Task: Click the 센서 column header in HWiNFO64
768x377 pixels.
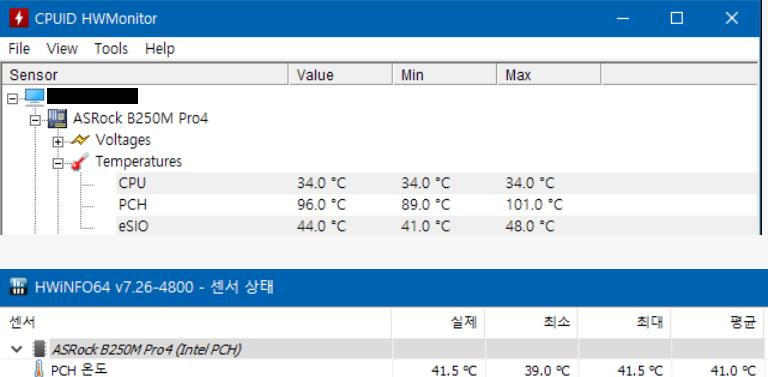Action: tap(195, 323)
